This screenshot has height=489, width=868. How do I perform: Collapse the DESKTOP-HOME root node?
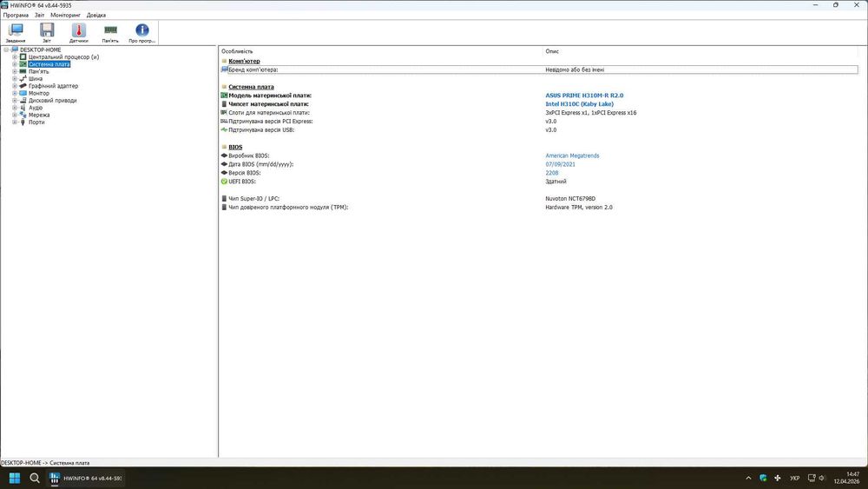tap(6, 50)
